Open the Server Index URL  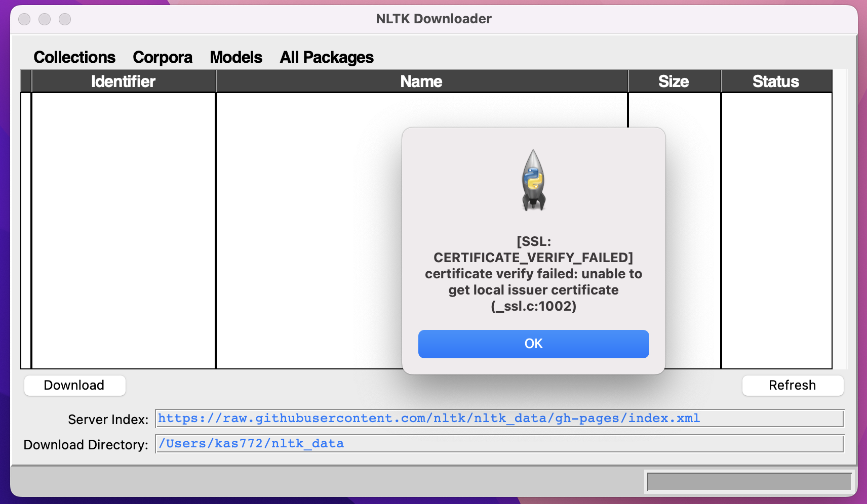[x=428, y=418]
